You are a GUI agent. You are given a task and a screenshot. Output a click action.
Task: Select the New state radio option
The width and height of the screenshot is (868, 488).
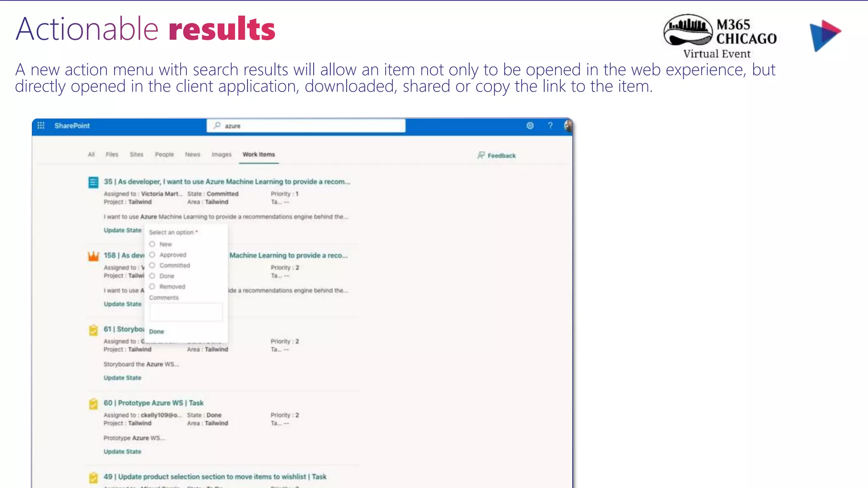(152, 244)
